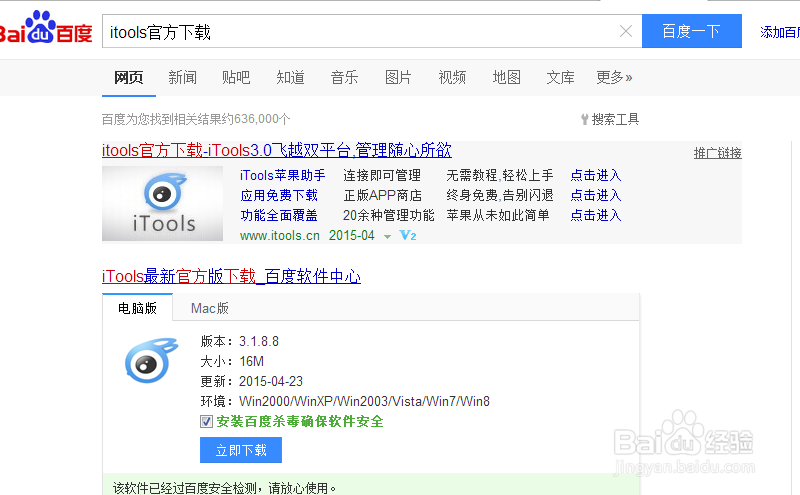Click the 立即下载 download button
The width and height of the screenshot is (800, 495).
[x=241, y=450]
